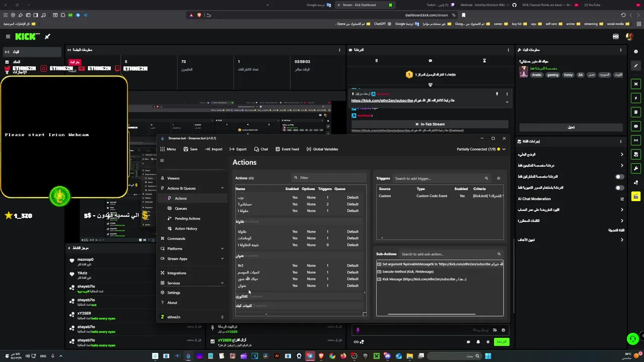Toggle subscribers-only chat switch
The width and height of the screenshot is (644, 362).
tap(619, 176)
